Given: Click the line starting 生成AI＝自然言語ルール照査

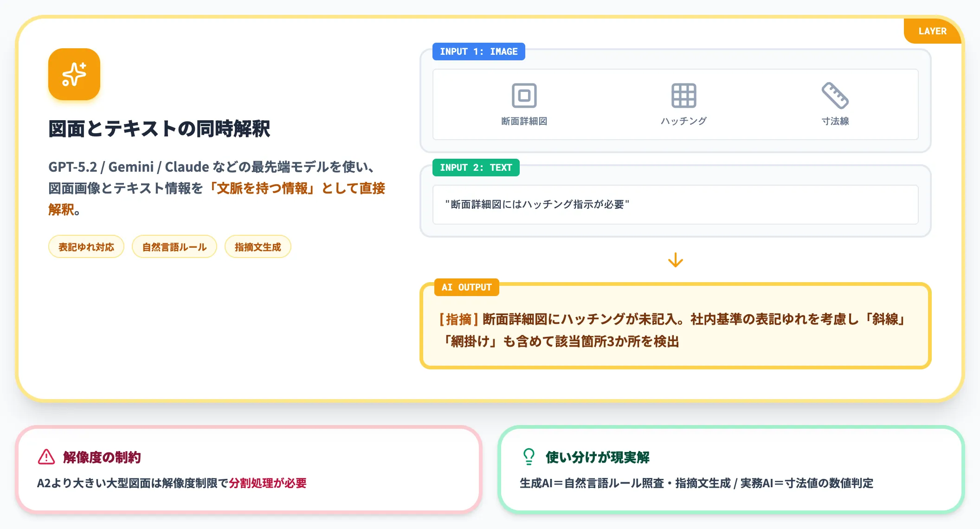Looking at the screenshot, I should (696, 483).
